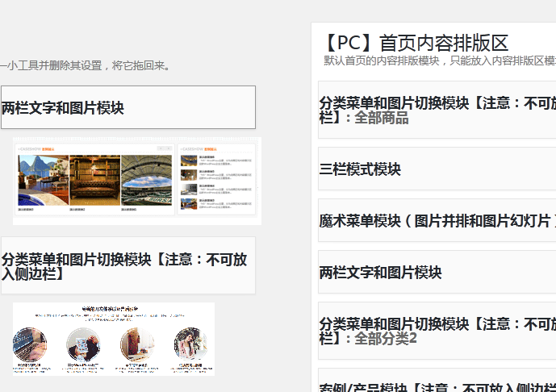
Task: Expand 分类菜单和图片切换模块 widget titled 全部商品
Action: coord(437,110)
